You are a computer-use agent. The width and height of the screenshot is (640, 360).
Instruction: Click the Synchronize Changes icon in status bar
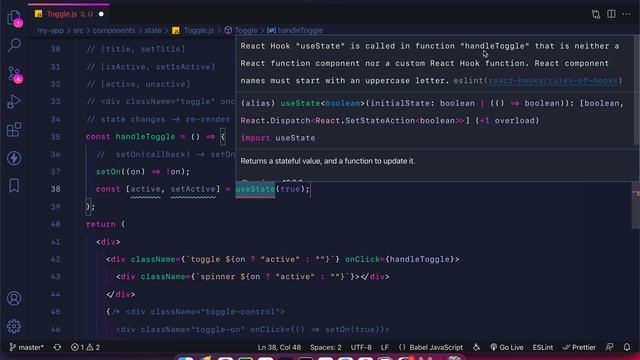point(57,347)
